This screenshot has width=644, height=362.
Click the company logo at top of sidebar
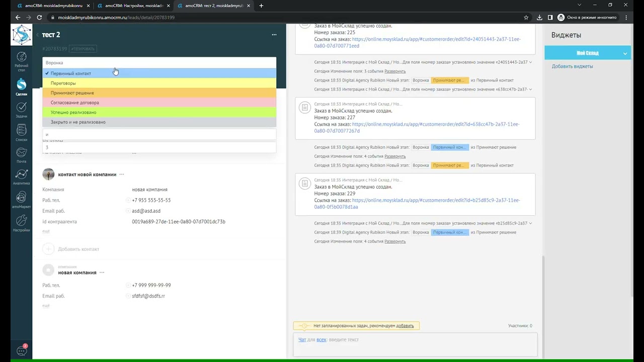click(x=21, y=35)
